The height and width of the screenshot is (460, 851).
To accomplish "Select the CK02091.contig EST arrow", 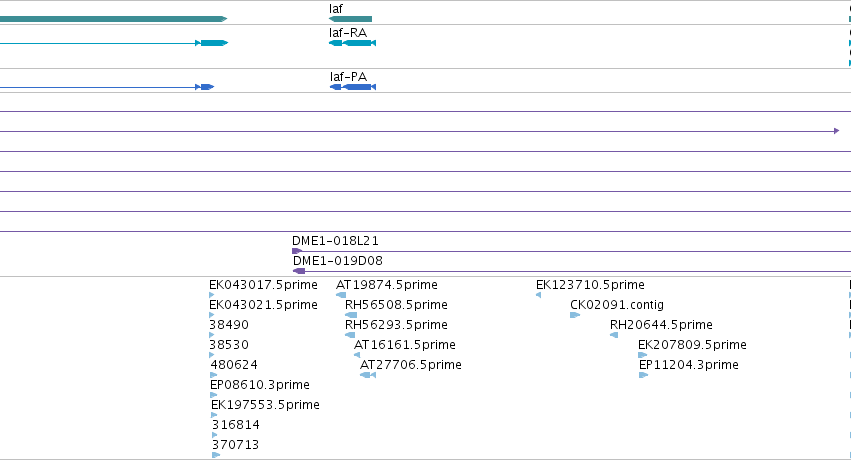I will [x=575, y=315].
